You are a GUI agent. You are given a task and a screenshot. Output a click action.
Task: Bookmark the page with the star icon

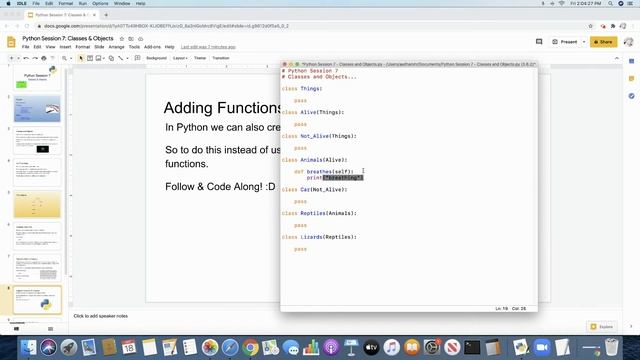(590, 26)
